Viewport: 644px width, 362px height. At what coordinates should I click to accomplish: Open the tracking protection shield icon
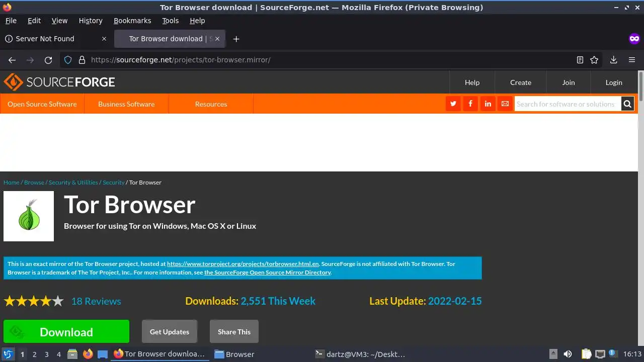pos(68,60)
